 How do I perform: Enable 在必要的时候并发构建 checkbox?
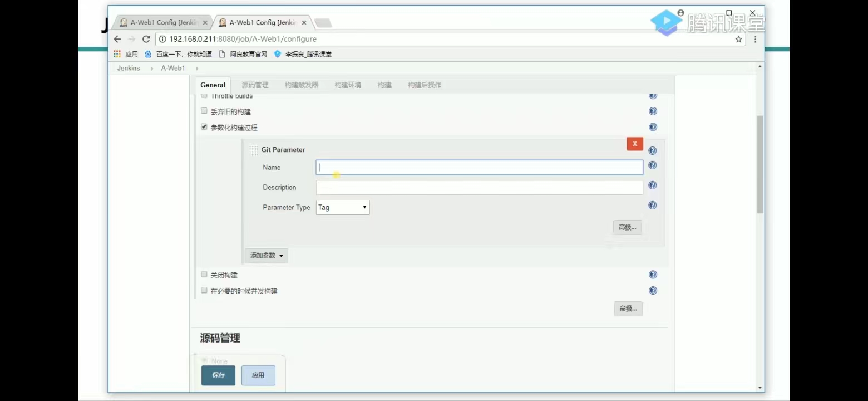[x=204, y=290]
